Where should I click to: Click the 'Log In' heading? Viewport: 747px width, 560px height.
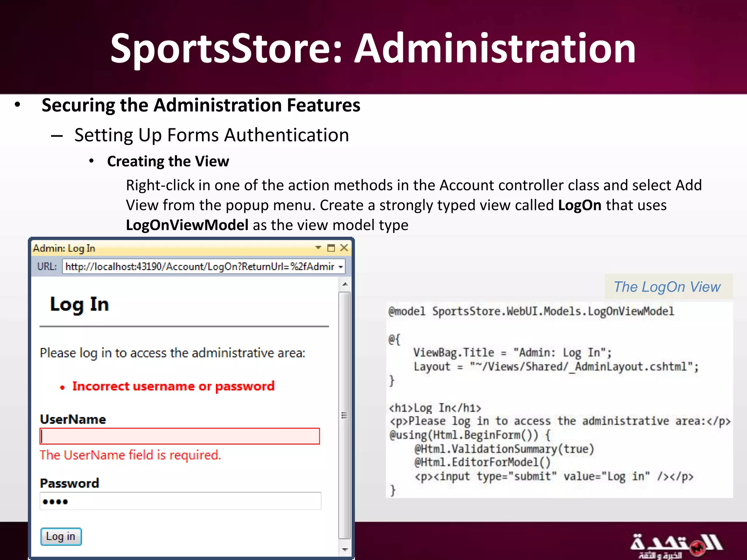(x=80, y=305)
